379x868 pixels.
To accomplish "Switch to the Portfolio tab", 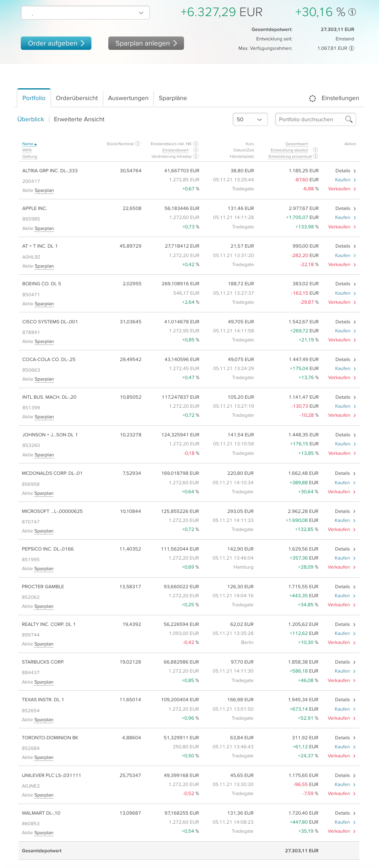I will (x=34, y=98).
